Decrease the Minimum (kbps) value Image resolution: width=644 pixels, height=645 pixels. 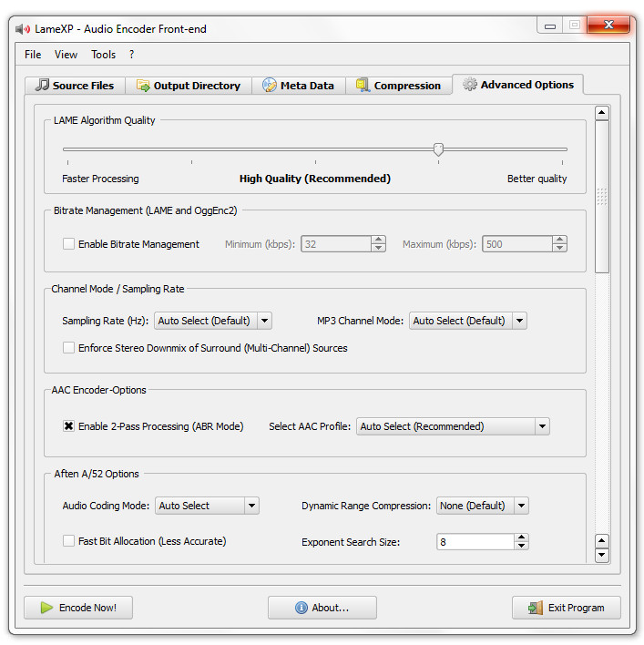tap(378, 248)
